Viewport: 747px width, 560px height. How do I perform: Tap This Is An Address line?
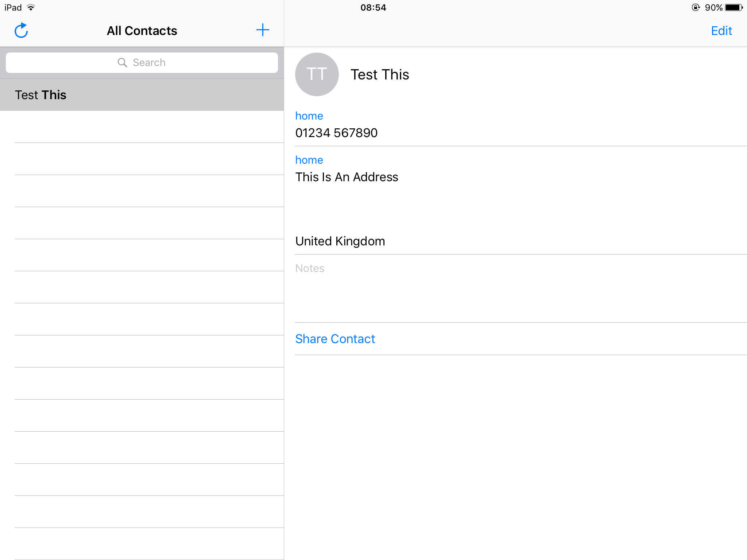(x=347, y=177)
